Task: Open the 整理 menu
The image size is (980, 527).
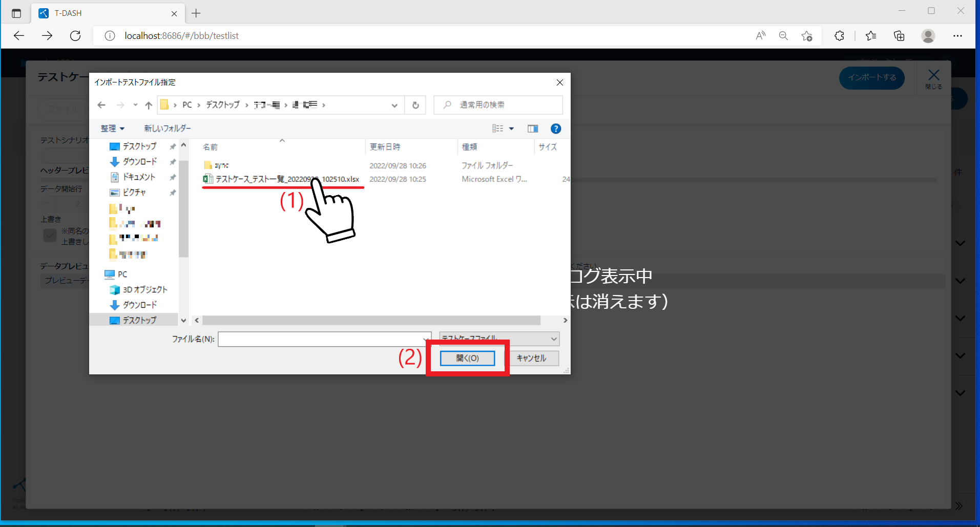Action: [x=112, y=129]
